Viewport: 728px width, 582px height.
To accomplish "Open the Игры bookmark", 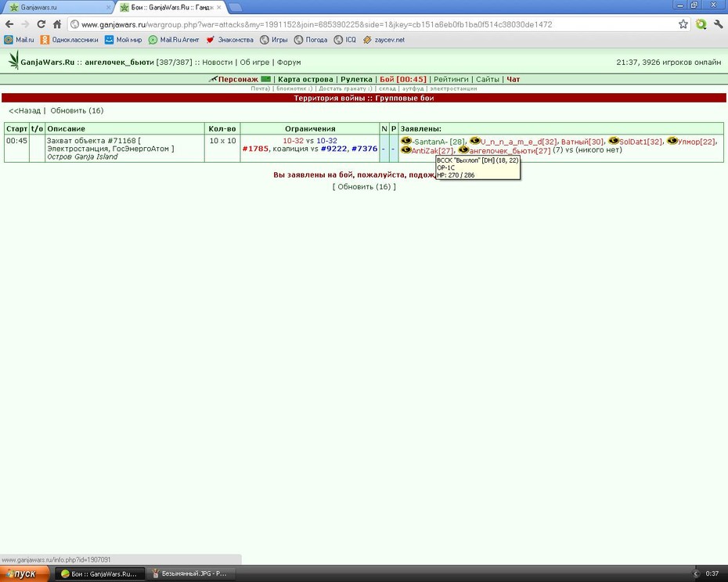I will [x=274, y=40].
